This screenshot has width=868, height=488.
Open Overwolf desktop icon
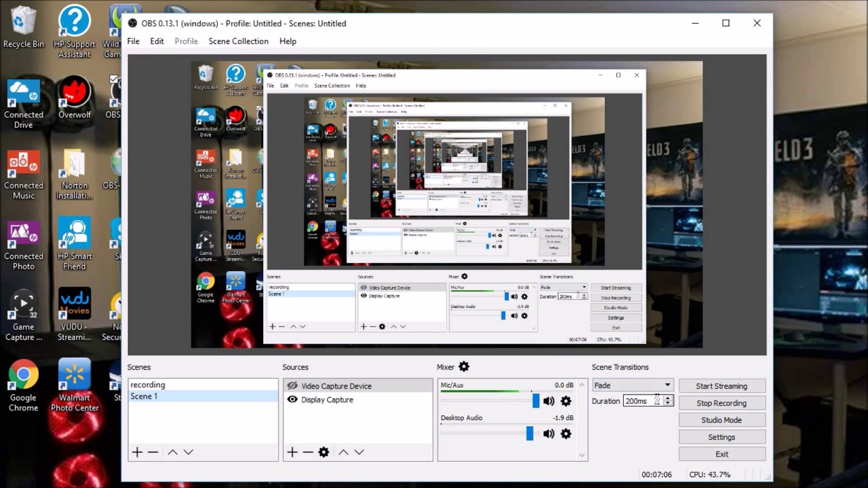pyautogui.click(x=74, y=98)
